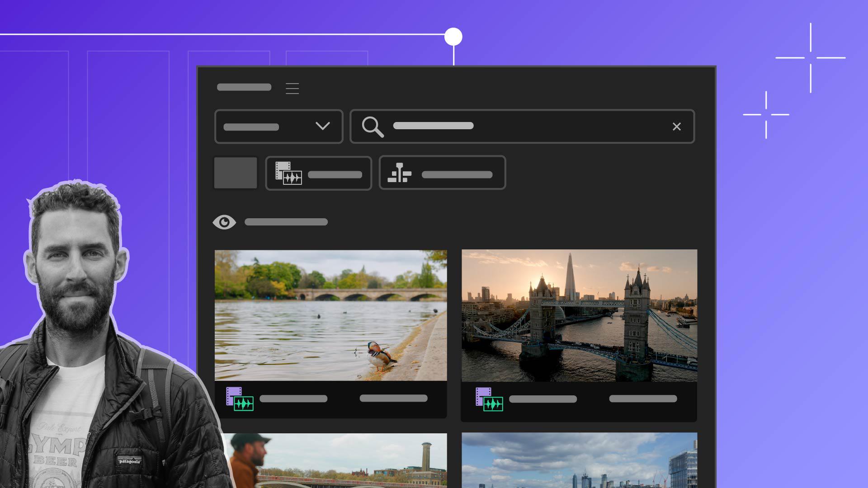This screenshot has height=488, width=868.
Task: Clear the search field using the X button
Action: click(677, 127)
